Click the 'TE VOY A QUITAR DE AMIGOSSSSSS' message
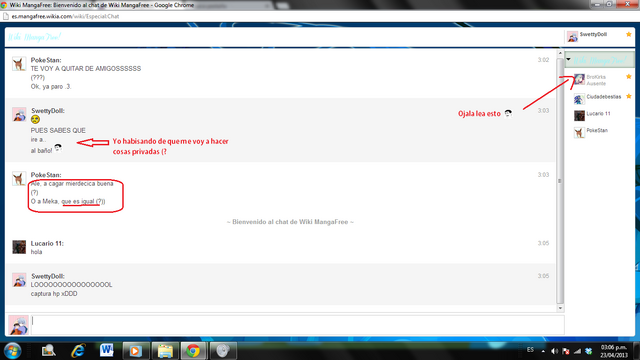This screenshot has height=360, width=640. click(x=86, y=69)
